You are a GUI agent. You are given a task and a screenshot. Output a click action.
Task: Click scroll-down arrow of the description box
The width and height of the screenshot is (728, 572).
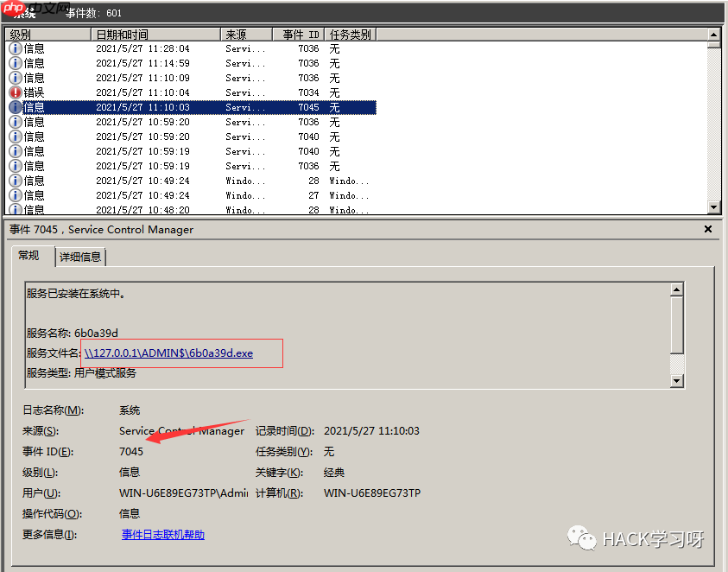(x=678, y=380)
